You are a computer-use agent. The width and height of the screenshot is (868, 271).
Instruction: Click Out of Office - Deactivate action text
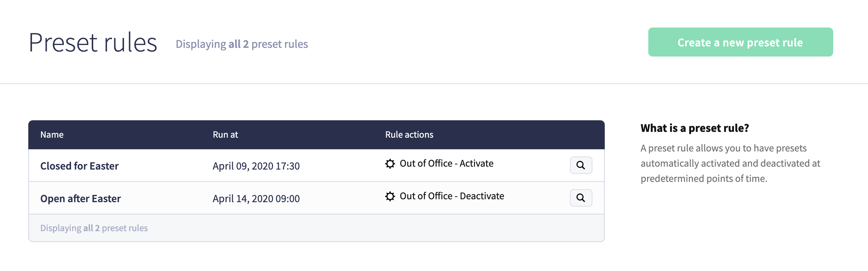[452, 196]
